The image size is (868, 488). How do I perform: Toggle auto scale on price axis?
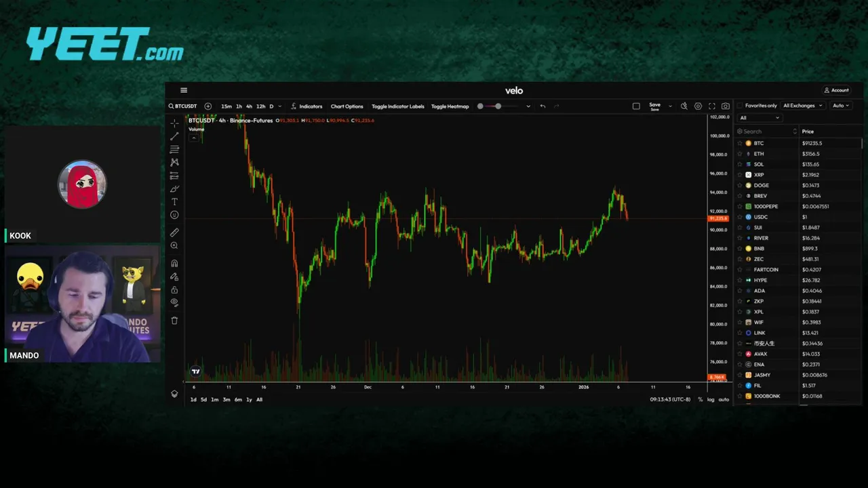tap(724, 399)
